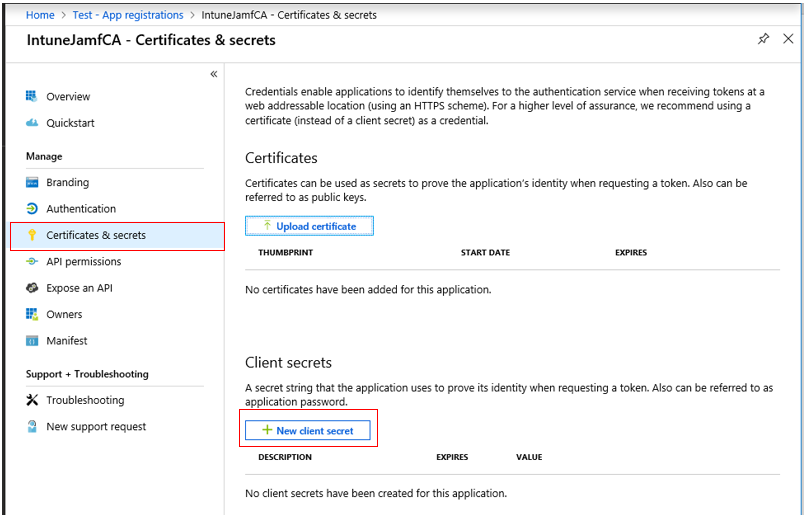Viewport: 807px width, 515px height.
Task: Click the Expose an API icon
Action: pos(32,288)
